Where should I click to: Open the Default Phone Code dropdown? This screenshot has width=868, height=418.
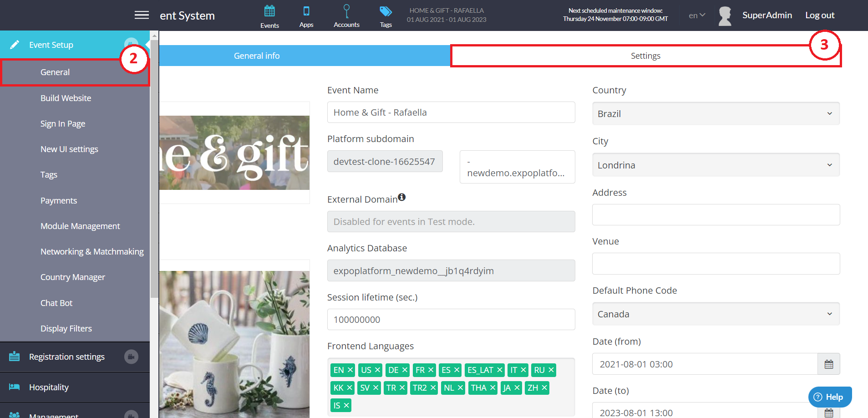[716, 314]
